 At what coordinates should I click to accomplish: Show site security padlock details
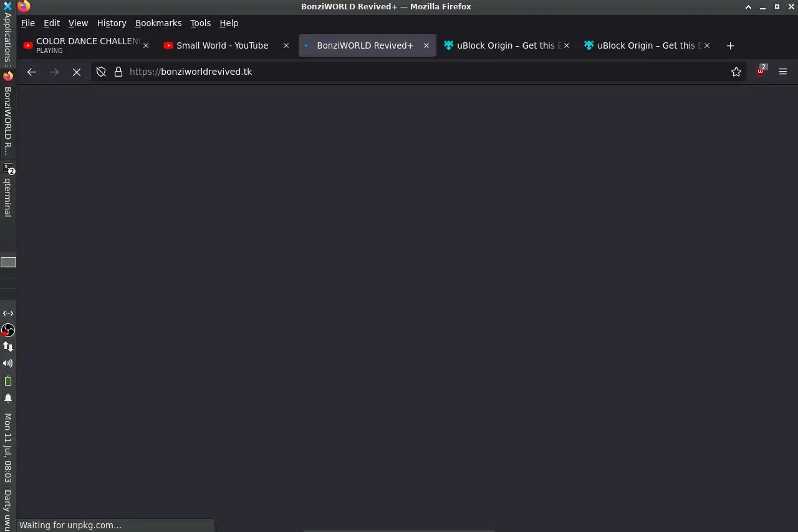(x=118, y=72)
